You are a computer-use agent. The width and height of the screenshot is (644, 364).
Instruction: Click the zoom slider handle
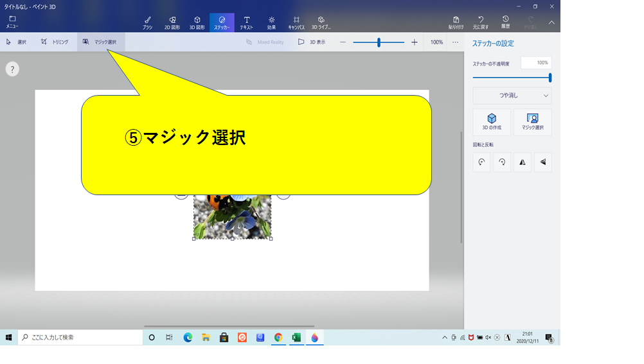379,42
